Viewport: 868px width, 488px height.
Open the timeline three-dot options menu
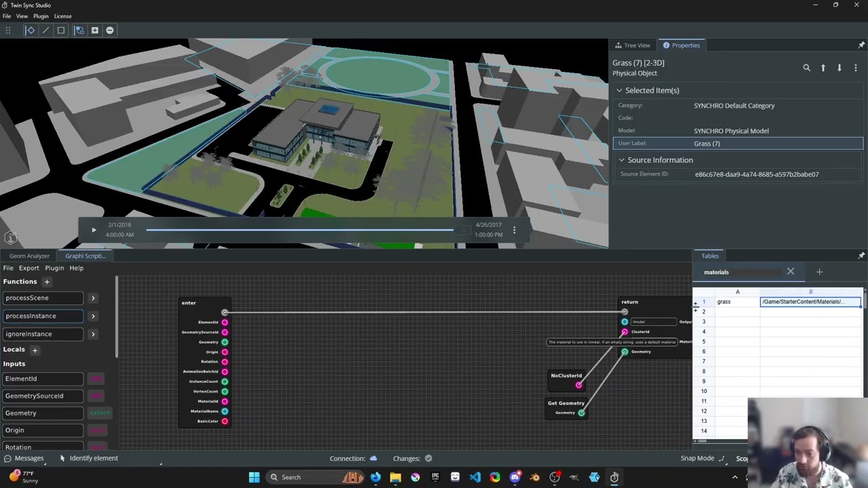tap(514, 230)
